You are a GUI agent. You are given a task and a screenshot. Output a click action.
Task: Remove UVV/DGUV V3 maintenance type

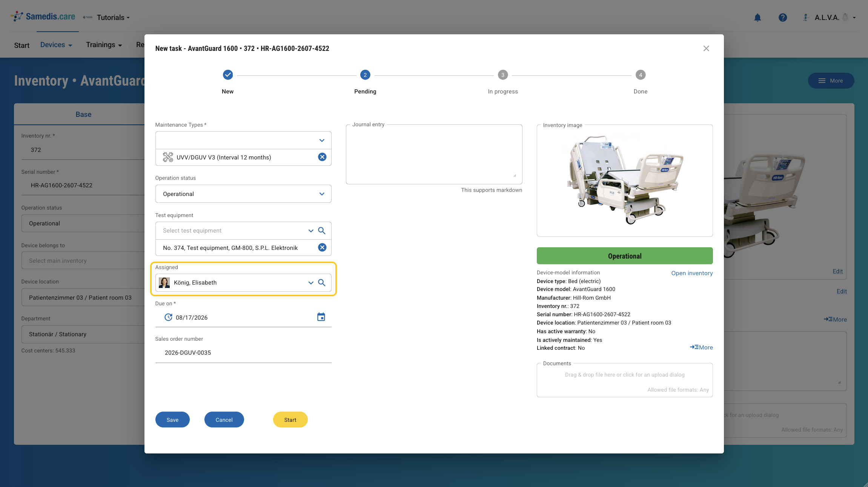[322, 157]
